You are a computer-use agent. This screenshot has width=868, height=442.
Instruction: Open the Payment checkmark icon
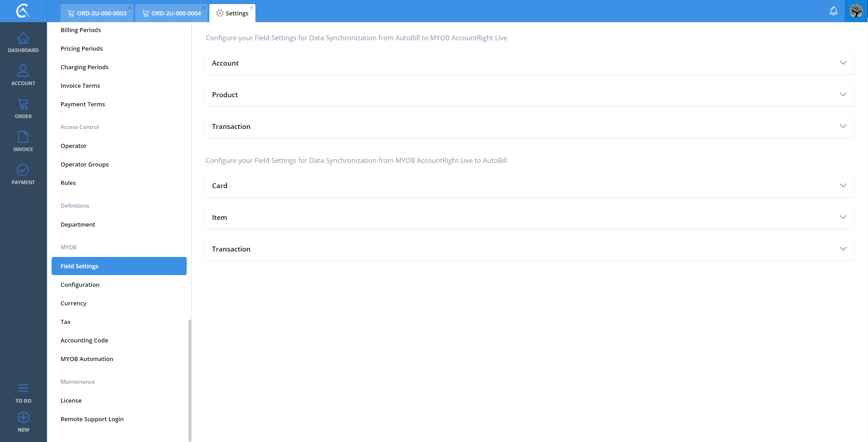(x=23, y=170)
